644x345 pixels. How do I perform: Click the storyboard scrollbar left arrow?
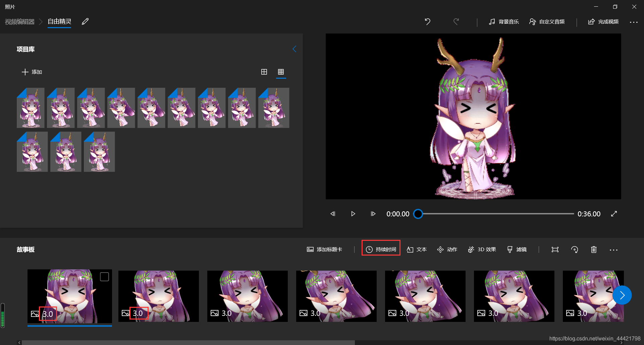(19, 342)
